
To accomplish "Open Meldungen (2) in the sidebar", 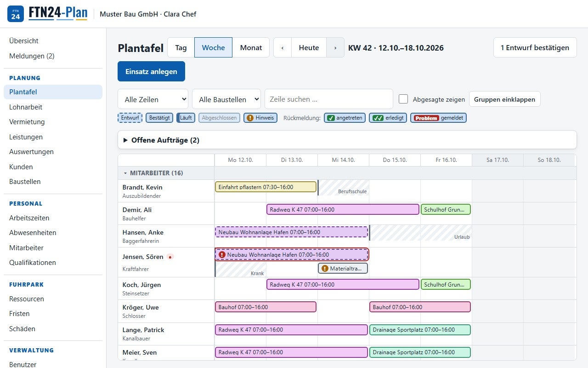I will [53, 56].
